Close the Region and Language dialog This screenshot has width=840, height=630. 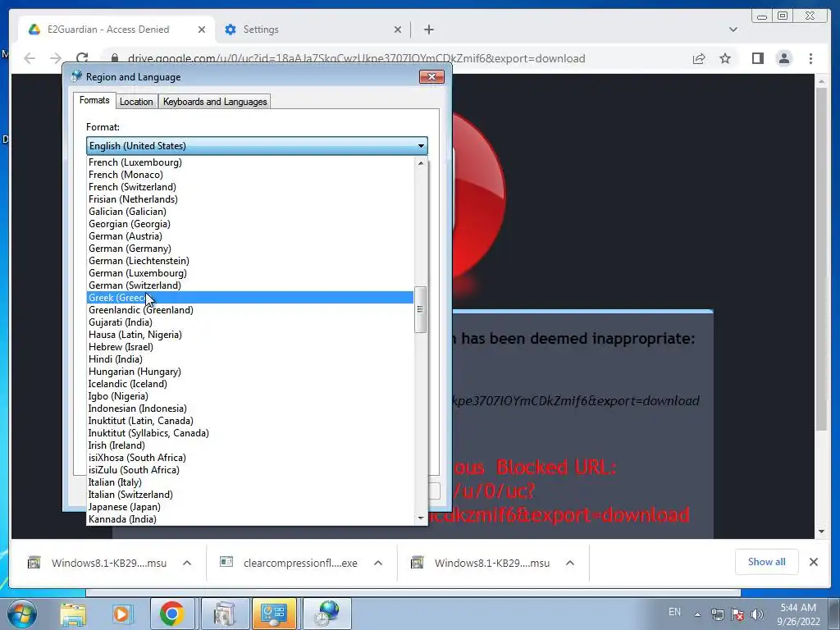click(431, 76)
